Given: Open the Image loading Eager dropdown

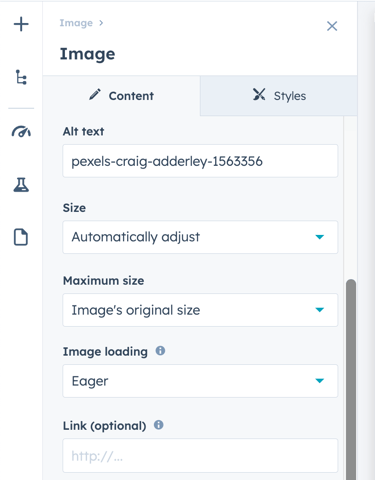Looking at the screenshot, I should coord(200,381).
